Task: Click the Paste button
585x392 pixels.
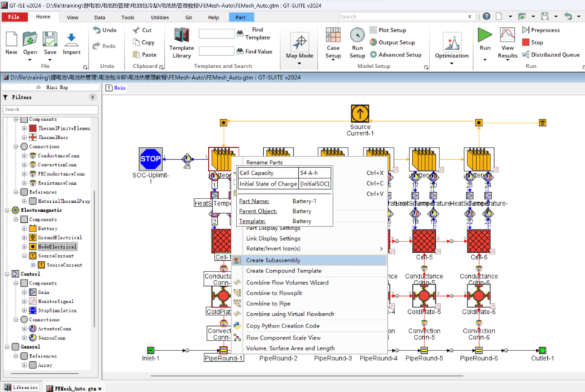Action: pyautogui.click(x=145, y=54)
